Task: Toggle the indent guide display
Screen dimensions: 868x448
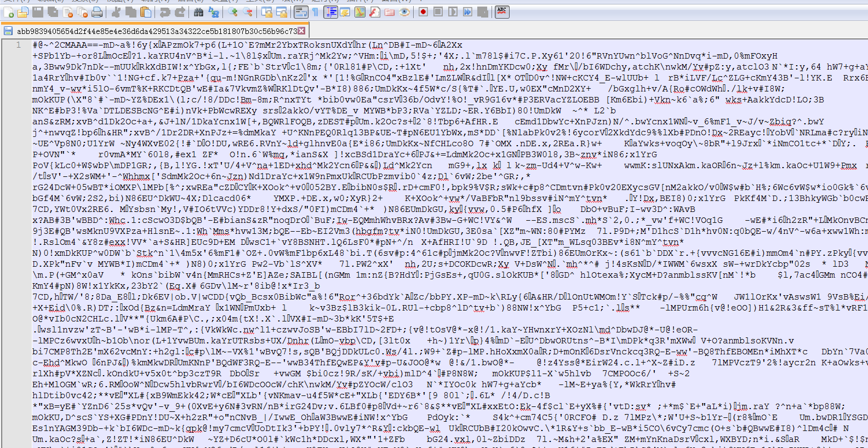Action: [330, 12]
